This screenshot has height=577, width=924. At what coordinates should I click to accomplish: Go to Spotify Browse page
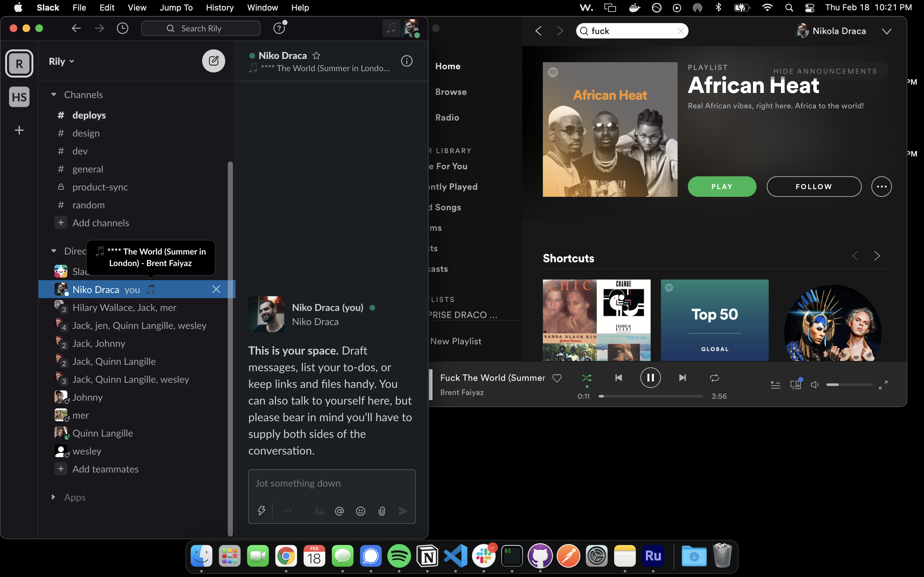click(x=450, y=92)
